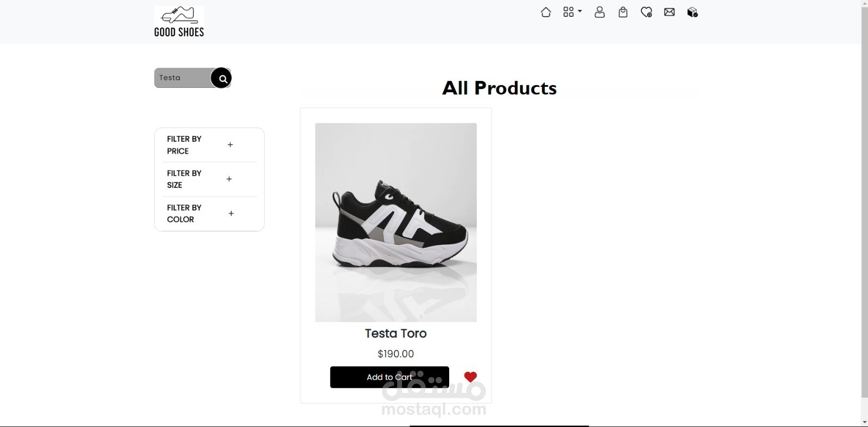Add Testa Toro to cart
The height and width of the screenshot is (427, 868).
[389, 377]
